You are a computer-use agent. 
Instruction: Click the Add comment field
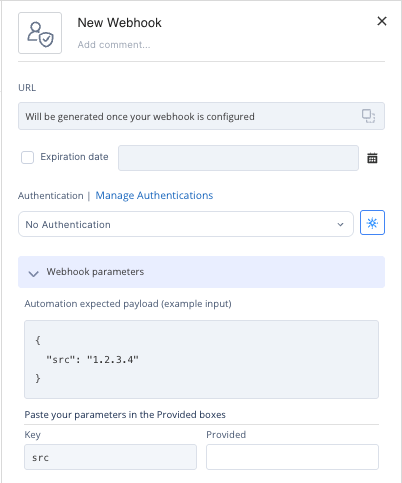[x=114, y=45]
